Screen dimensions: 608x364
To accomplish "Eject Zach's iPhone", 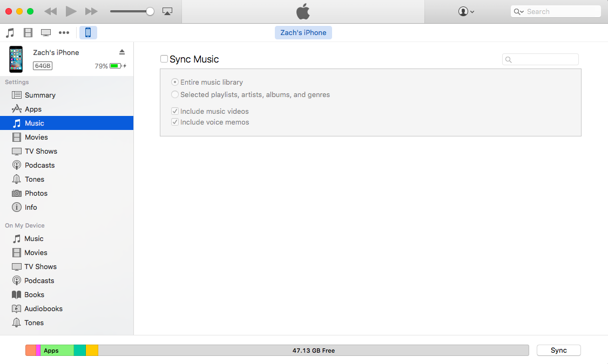I will [121, 52].
